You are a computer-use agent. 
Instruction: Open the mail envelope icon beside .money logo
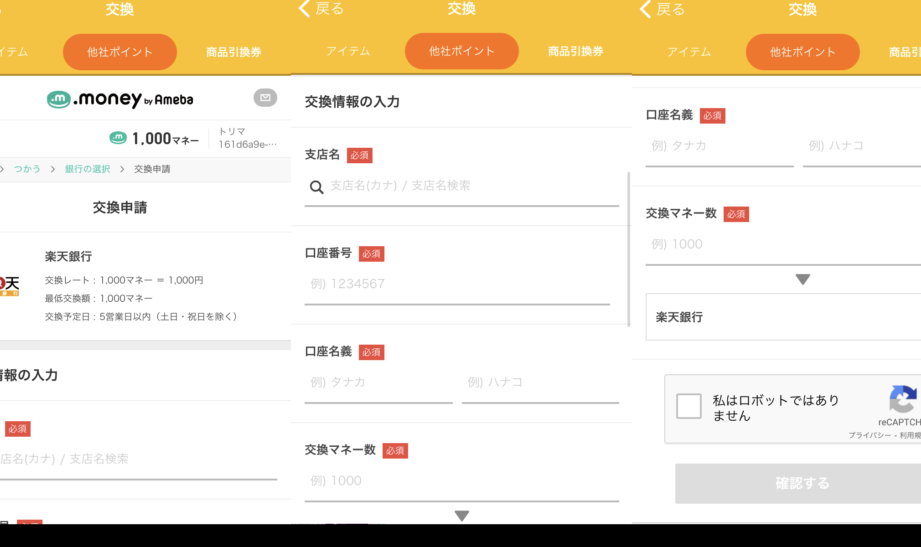(x=265, y=98)
